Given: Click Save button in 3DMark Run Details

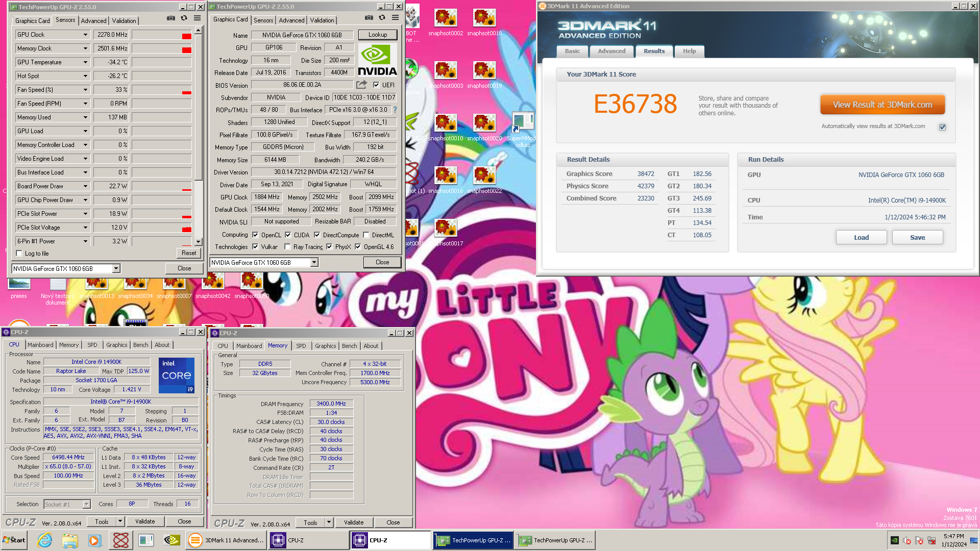Looking at the screenshot, I should (x=917, y=238).
